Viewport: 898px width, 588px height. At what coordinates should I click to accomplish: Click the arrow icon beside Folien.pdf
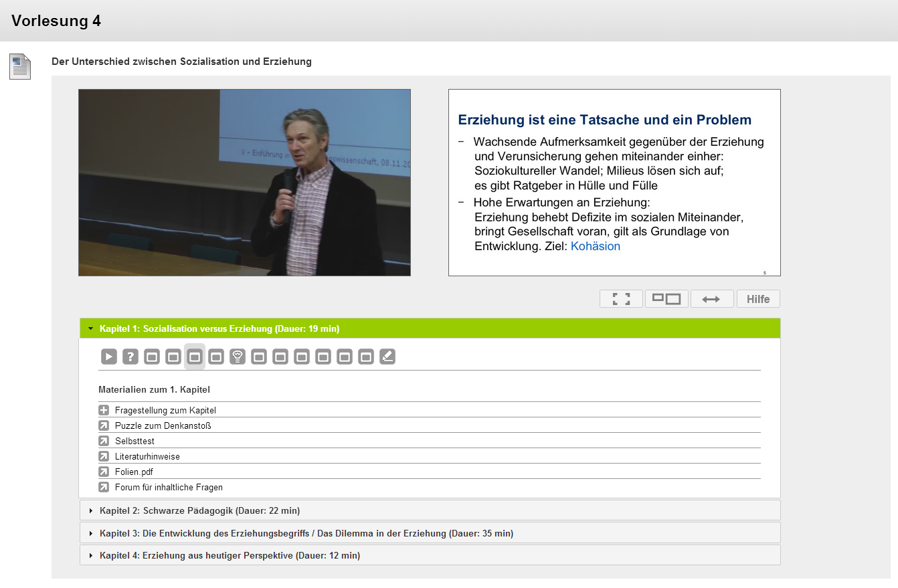104,472
